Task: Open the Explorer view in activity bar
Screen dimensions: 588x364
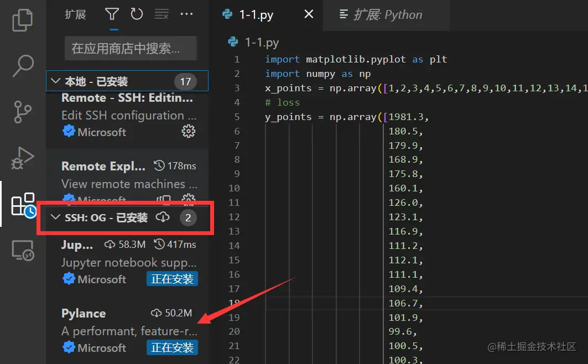Action: pos(23,20)
